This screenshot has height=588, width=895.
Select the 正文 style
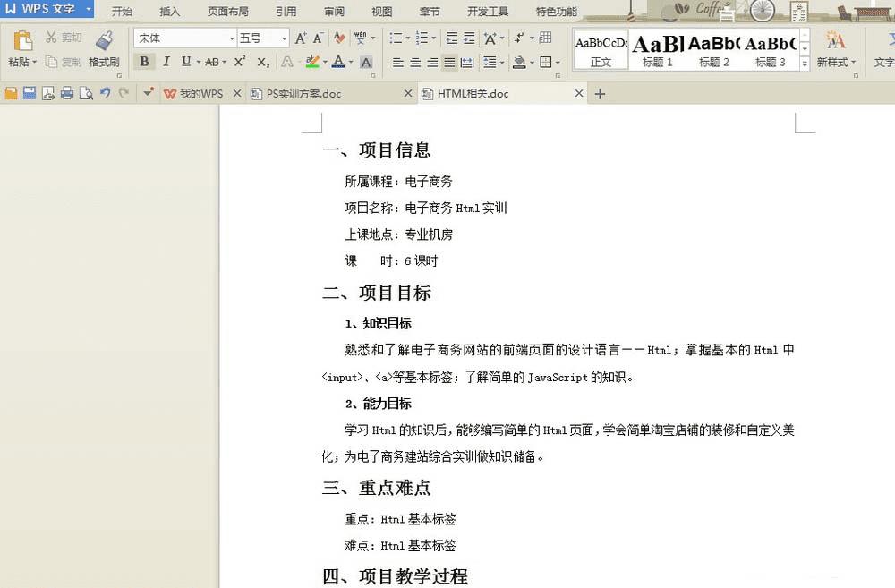(601, 49)
